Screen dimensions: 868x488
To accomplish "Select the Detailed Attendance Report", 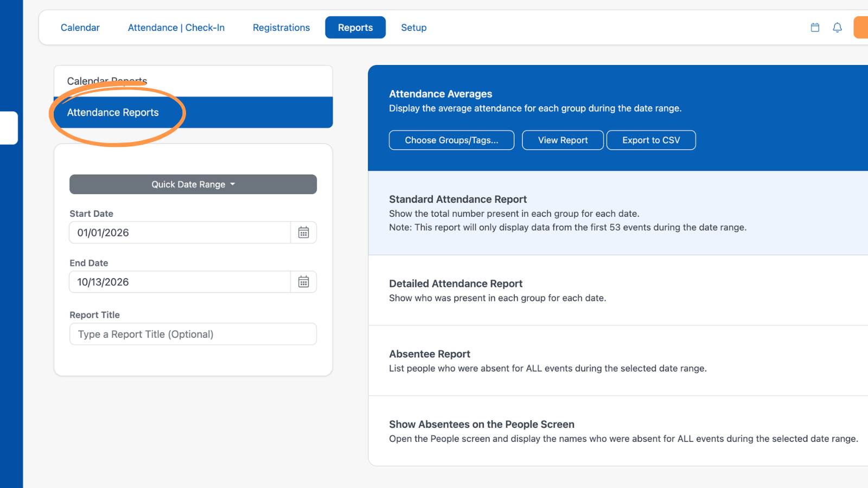I will tap(618, 291).
